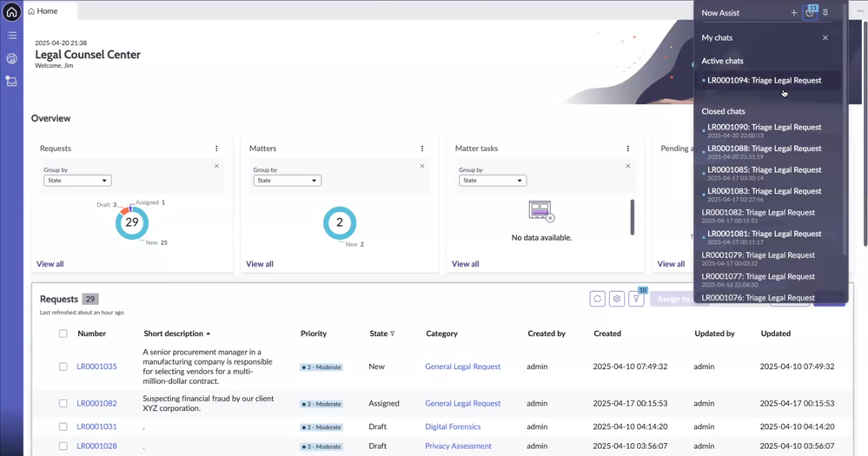
Task: Open the Matter tasks card options menu
Action: coord(627,149)
